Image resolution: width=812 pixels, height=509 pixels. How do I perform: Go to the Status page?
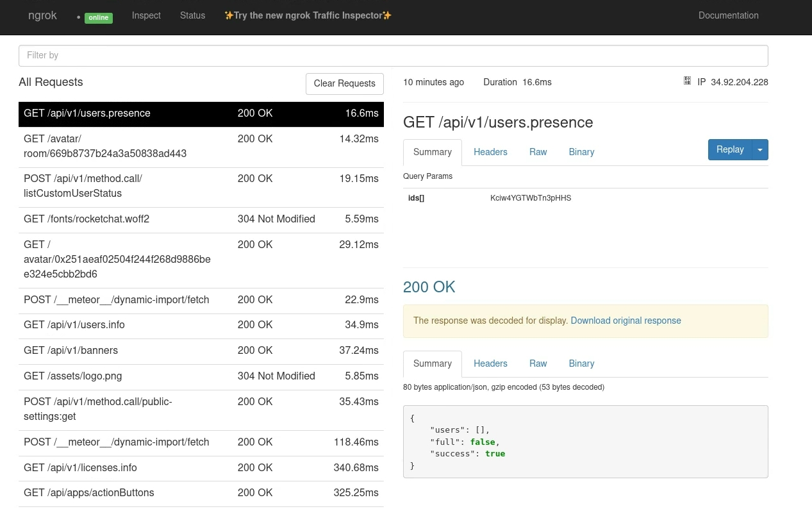tap(192, 15)
